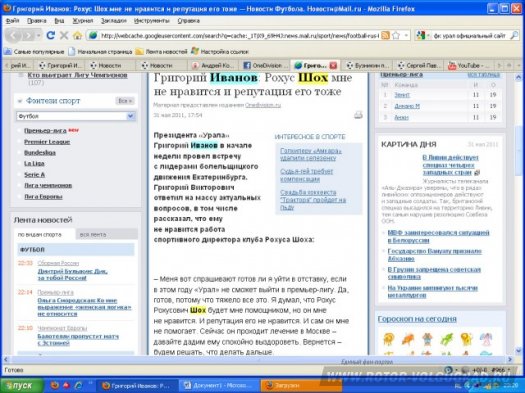This screenshot has height=393, width=525.
Task: Click the site identity globe icon in address bar
Action: point(93,35)
